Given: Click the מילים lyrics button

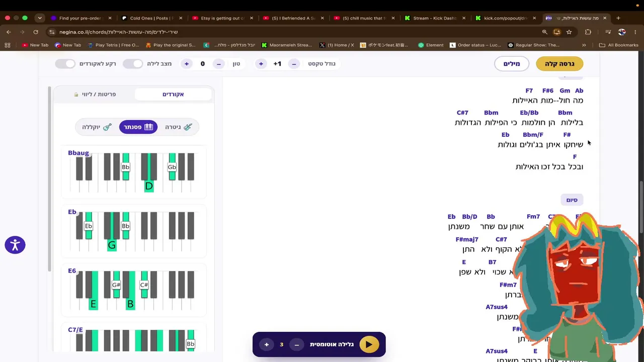Looking at the screenshot, I should pyautogui.click(x=512, y=64).
